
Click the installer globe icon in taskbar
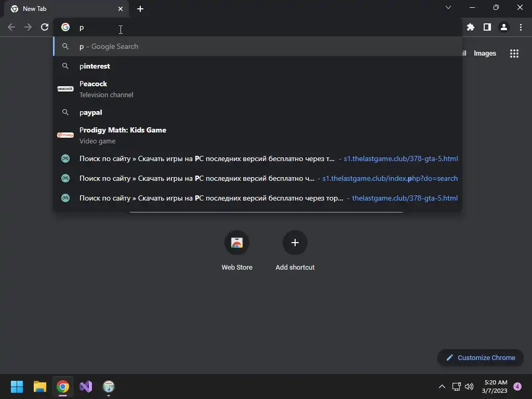(x=109, y=387)
